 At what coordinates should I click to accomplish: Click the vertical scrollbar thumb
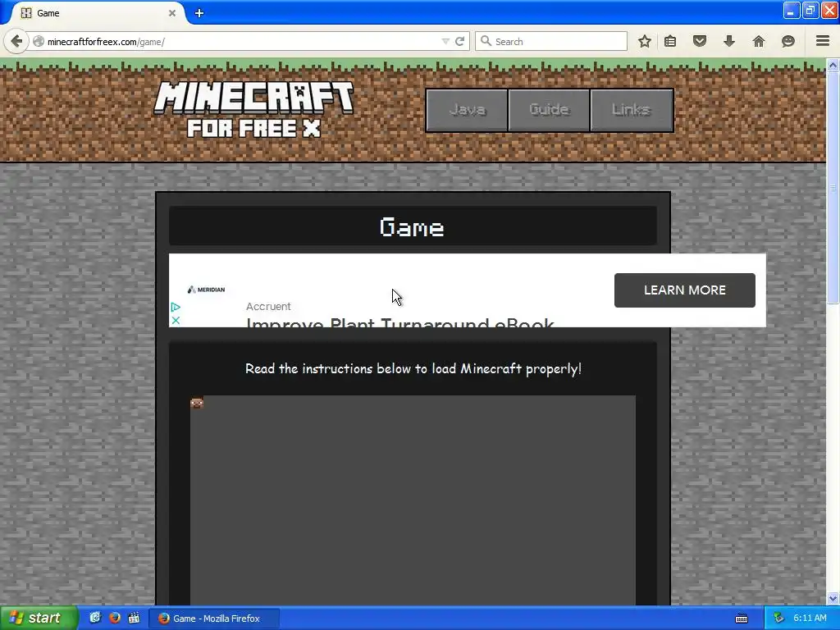coord(833,188)
